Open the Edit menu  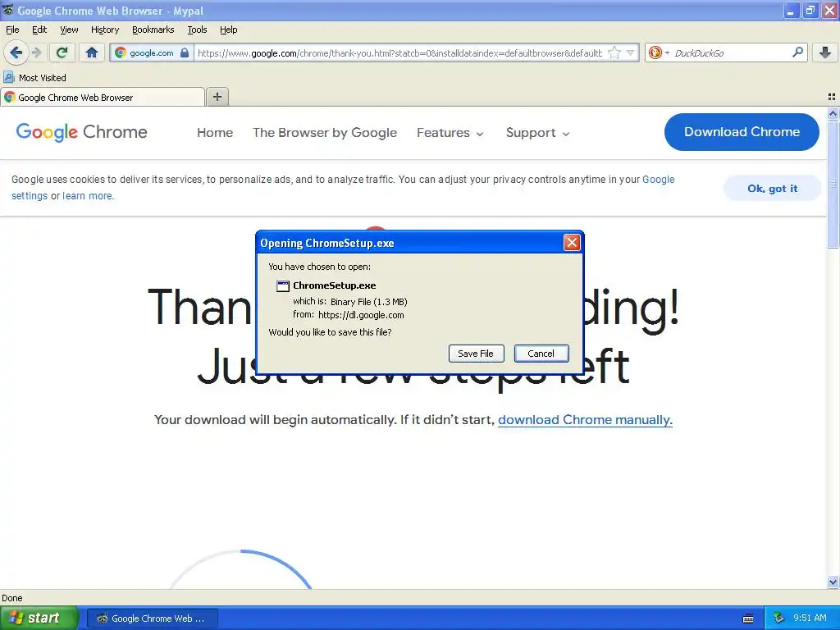(x=39, y=30)
